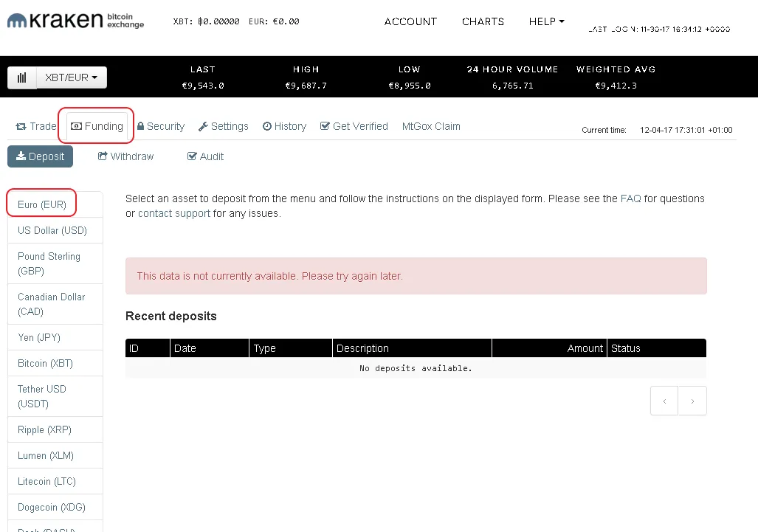Open the Get Verified tab
This screenshot has width=758, height=532.
[x=354, y=126]
